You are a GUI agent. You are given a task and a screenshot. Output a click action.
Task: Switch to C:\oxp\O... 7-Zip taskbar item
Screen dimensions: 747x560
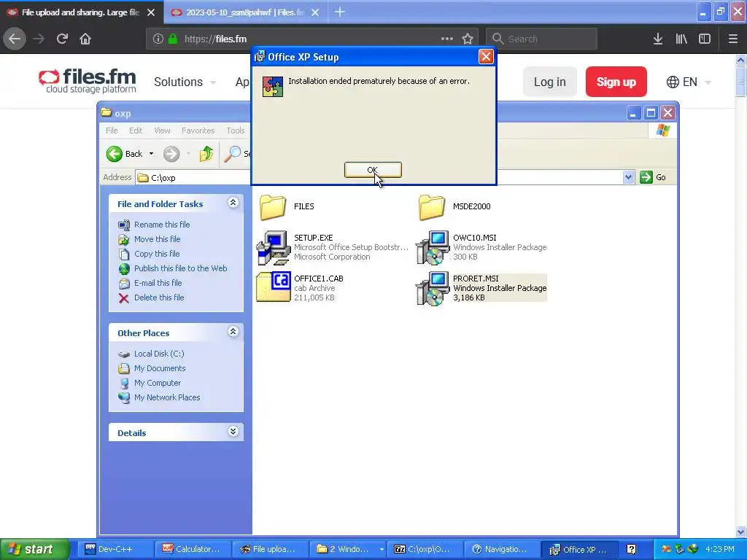click(425, 549)
